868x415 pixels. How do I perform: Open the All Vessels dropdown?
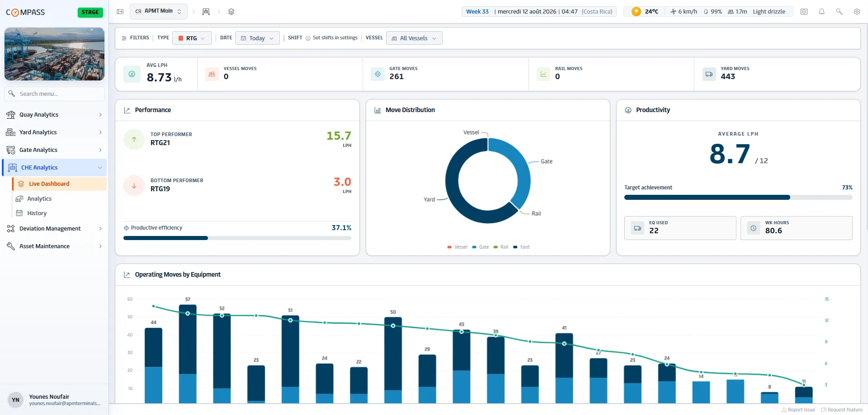point(414,38)
